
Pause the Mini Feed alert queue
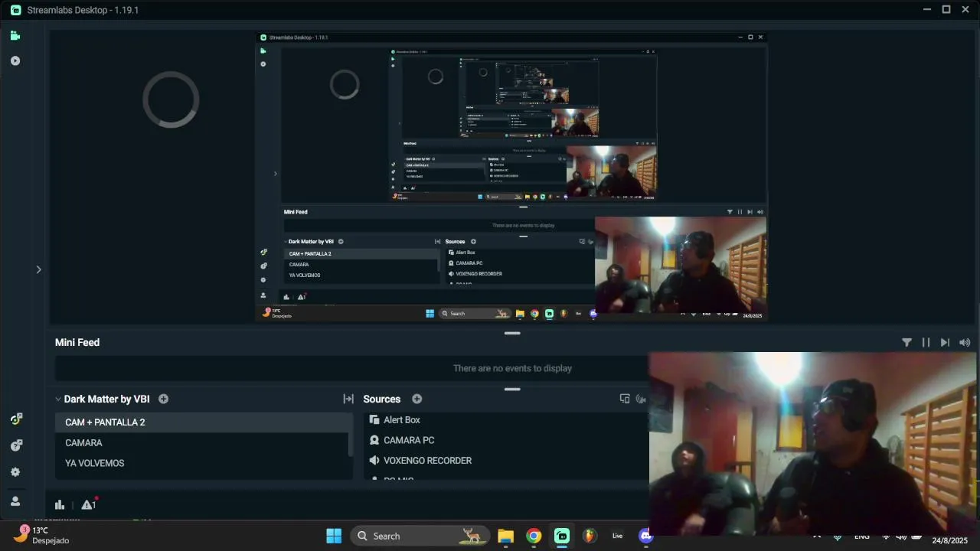(926, 343)
